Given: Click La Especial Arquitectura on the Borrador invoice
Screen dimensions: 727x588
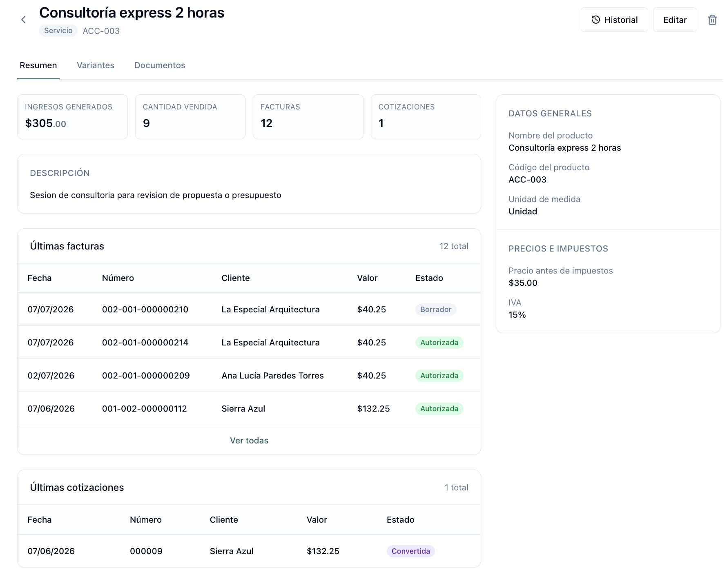Looking at the screenshot, I should click(x=270, y=310).
